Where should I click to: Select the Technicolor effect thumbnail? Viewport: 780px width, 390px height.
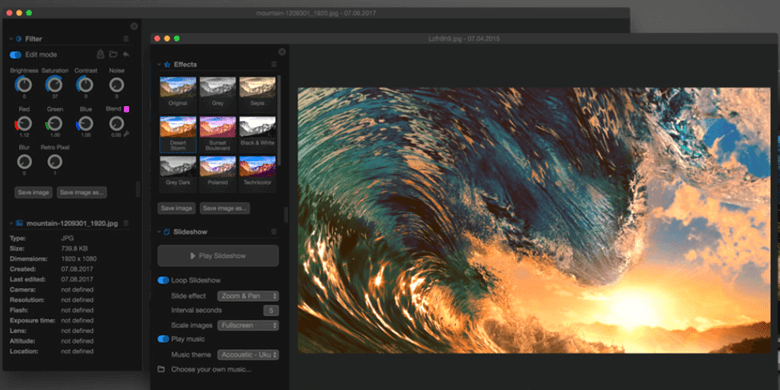(x=257, y=173)
